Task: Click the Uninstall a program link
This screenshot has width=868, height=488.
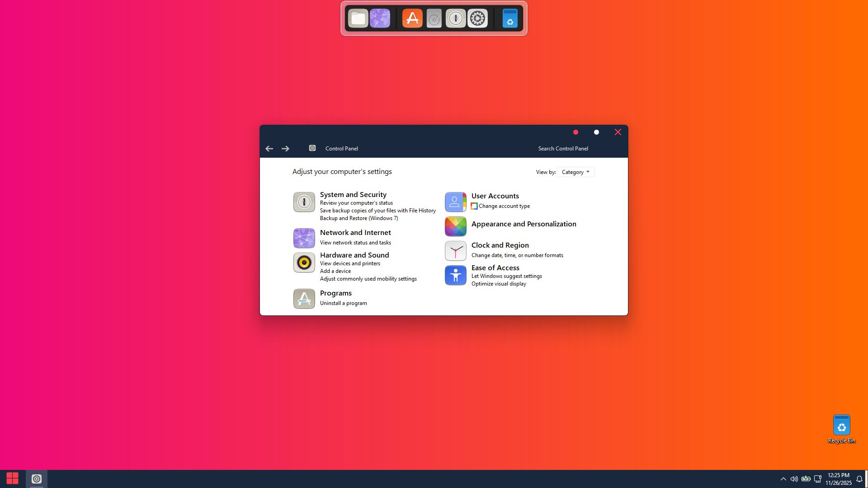Action: coord(343,303)
